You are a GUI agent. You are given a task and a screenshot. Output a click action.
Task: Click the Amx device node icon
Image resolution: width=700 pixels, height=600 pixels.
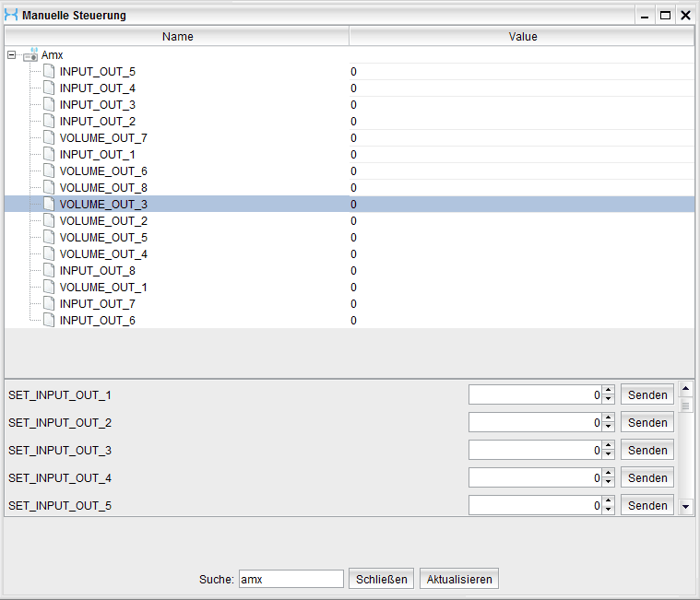click(x=32, y=55)
